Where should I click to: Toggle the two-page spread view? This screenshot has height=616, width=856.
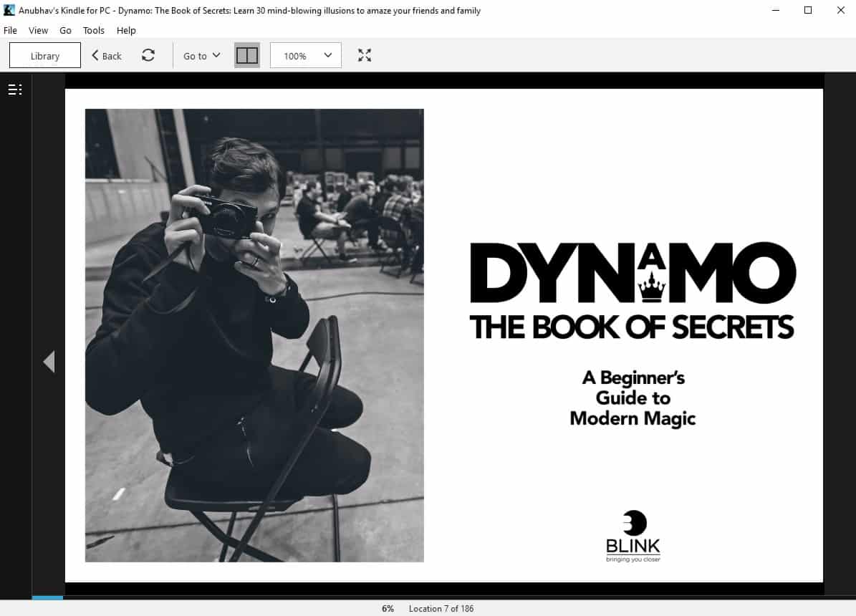point(246,54)
